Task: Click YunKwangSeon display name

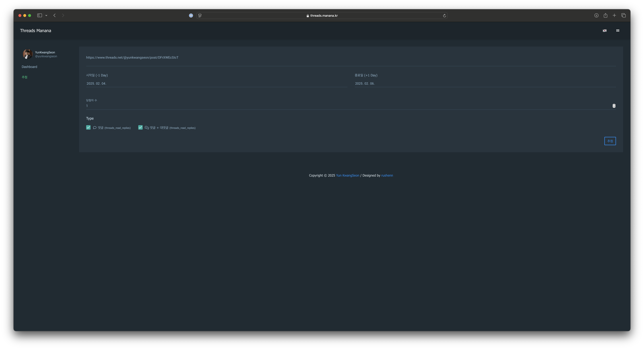Action: click(x=45, y=52)
